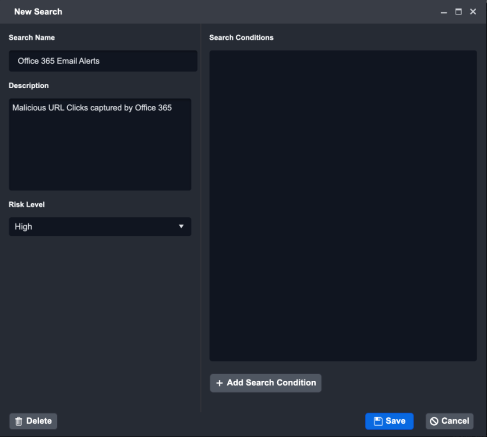Image resolution: width=487 pixels, height=437 pixels.
Task: Close the New Search dialog
Action: 473,12
